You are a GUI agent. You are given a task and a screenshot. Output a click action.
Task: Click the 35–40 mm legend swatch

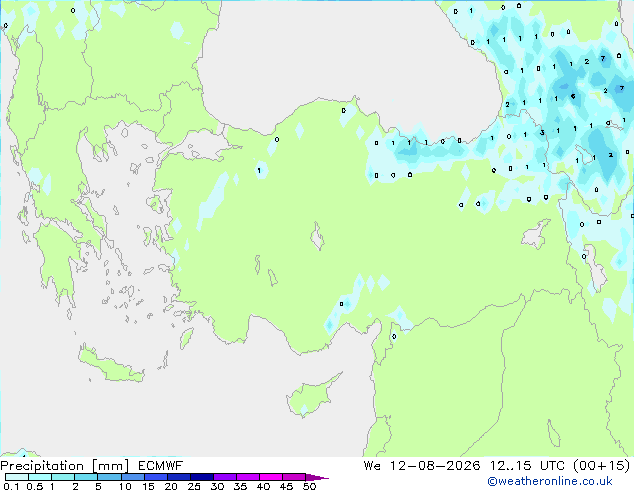(x=247, y=477)
